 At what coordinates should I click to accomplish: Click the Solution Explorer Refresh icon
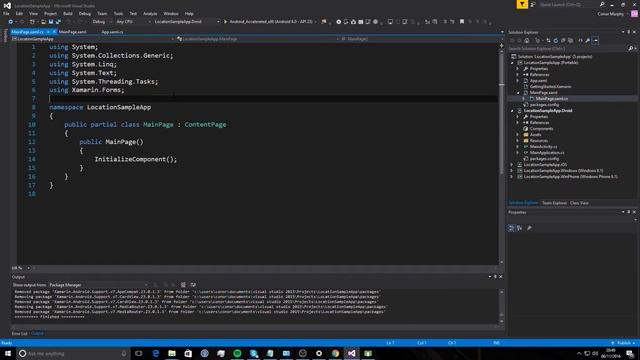[556, 40]
